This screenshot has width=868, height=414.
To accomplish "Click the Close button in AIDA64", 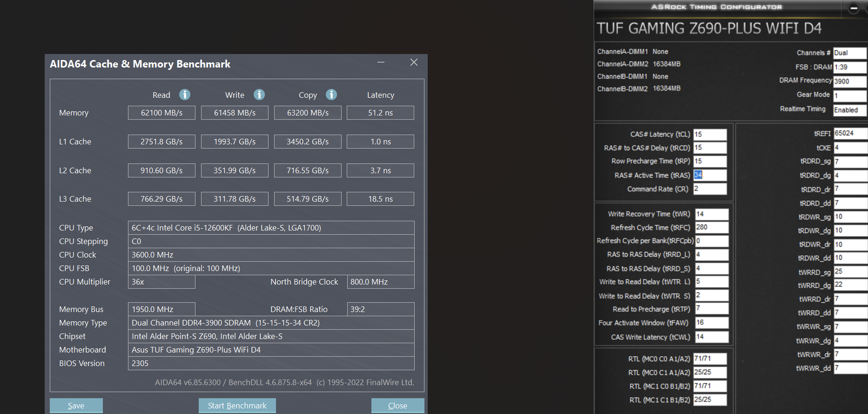I will coord(398,406).
